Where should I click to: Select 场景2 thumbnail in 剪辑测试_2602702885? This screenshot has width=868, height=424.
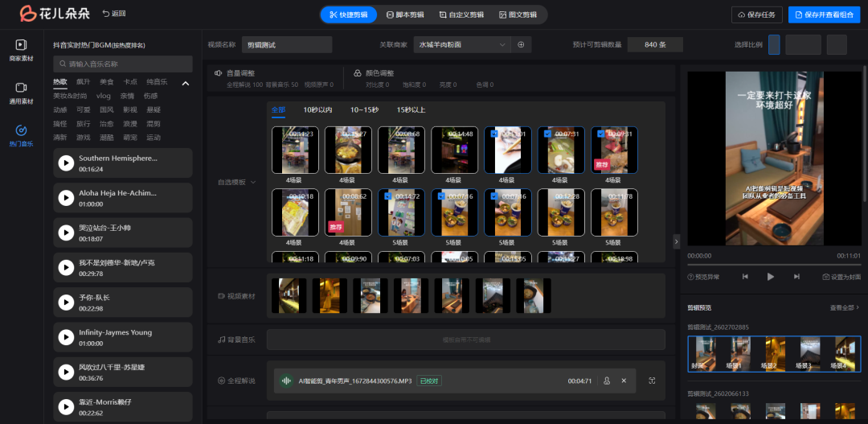(774, 354)
